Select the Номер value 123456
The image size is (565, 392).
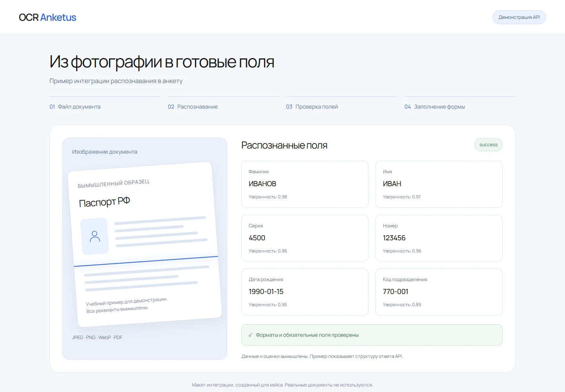pos(394,238)
